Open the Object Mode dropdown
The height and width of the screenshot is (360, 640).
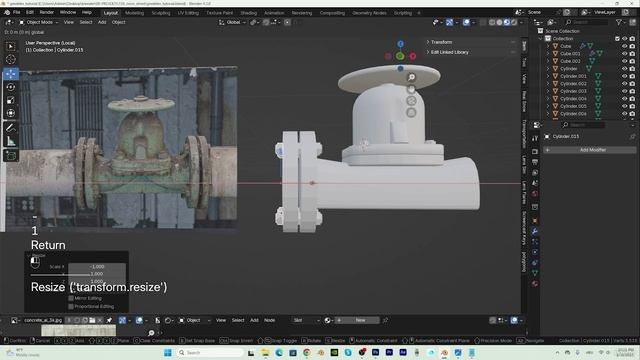click(x=39, y=22)
